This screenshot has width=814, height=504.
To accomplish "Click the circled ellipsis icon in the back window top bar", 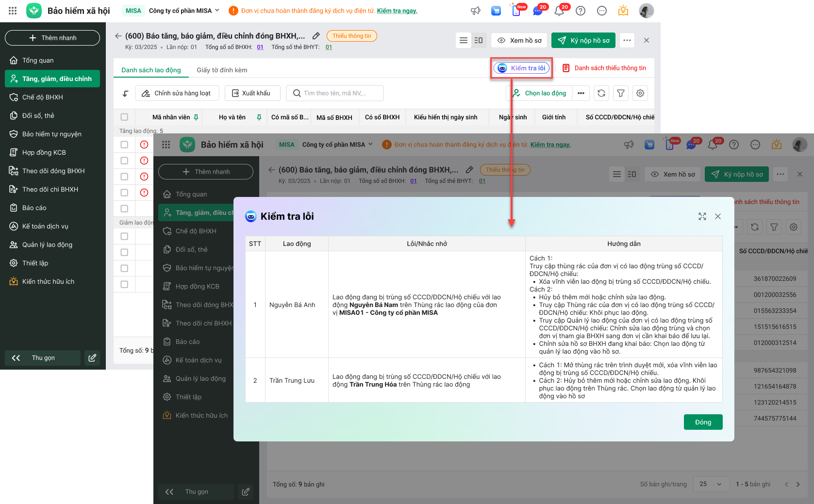I will tap(602, 11).
